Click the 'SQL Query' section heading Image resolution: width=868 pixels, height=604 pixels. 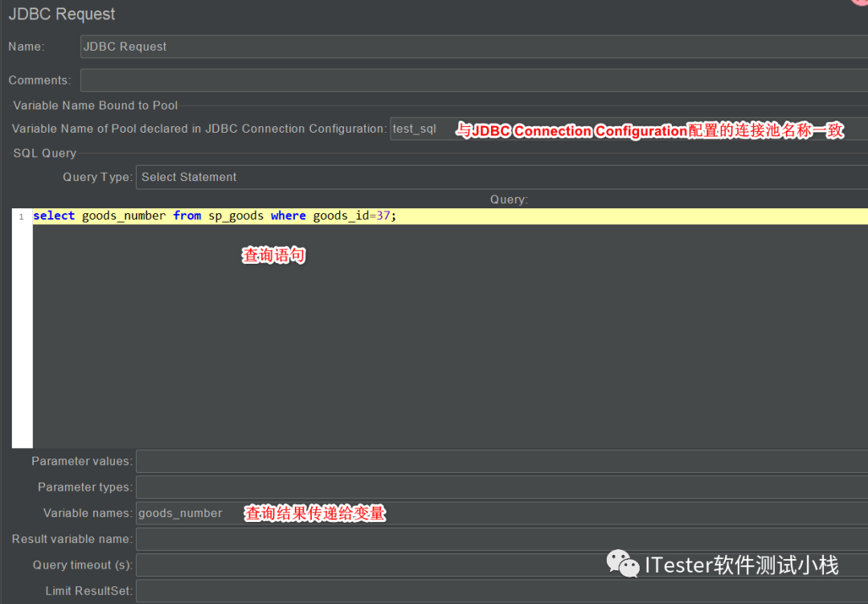[45, 154]
